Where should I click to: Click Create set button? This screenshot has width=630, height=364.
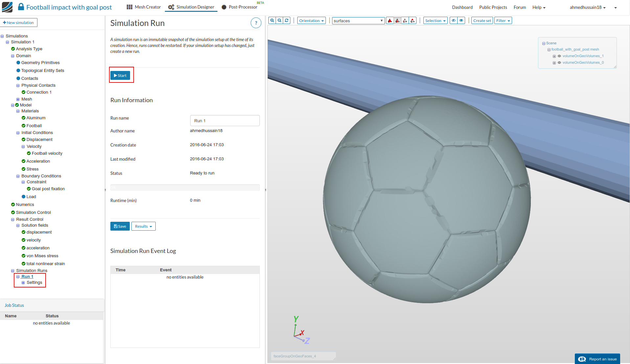click(482, 21)
